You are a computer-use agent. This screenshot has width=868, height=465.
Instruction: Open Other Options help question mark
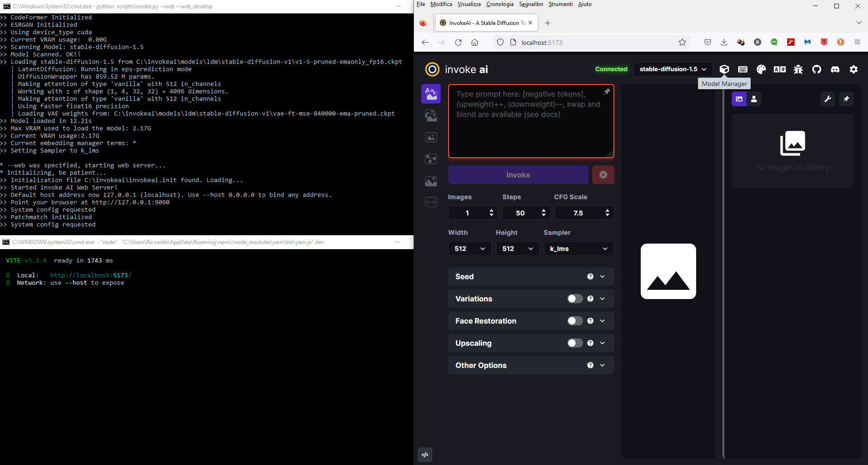[590, 365]
